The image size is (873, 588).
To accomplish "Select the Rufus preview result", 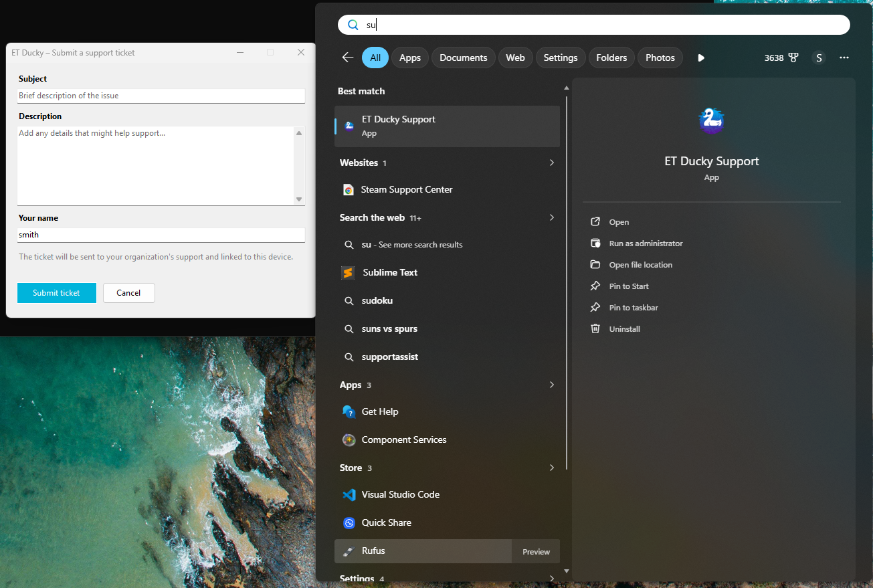I will (372, 551).
